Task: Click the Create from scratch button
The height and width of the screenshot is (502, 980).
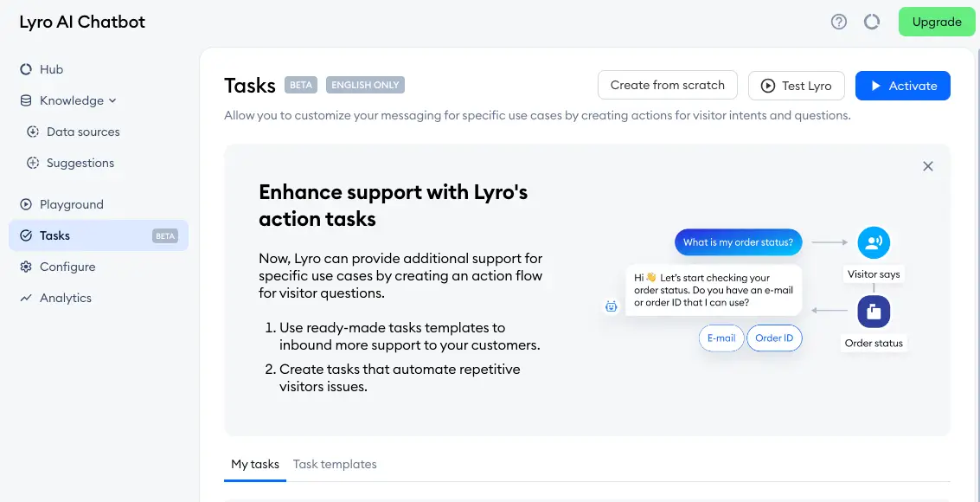Action: [x=668, y=85]
